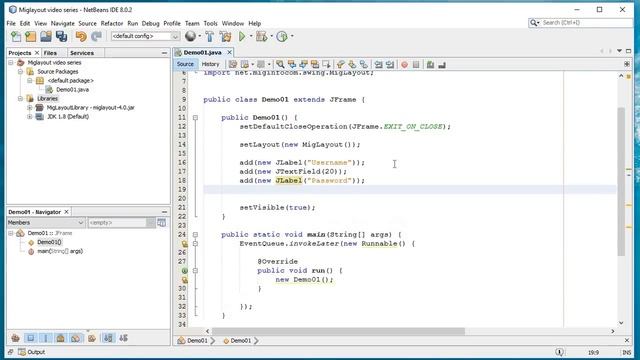Click the New File toolbar icon
The height and width of the screenshot is (360, 640).
point(16,36)
